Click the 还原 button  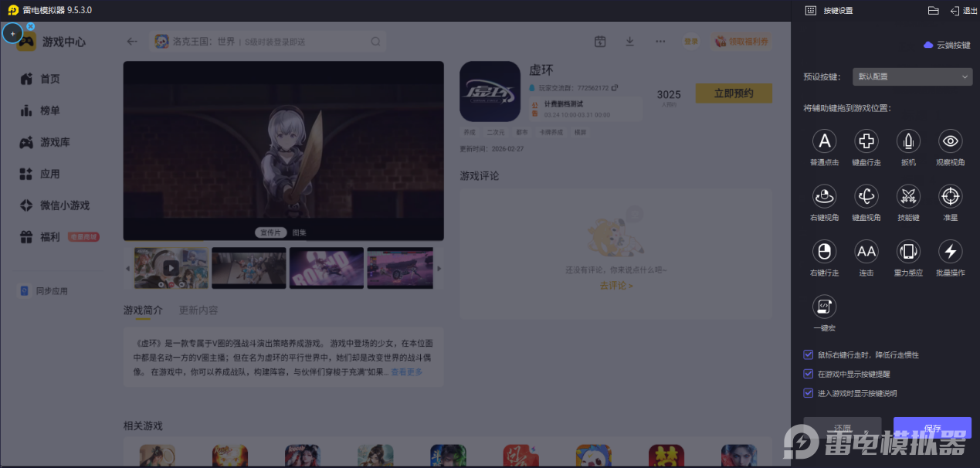[843, 428]
